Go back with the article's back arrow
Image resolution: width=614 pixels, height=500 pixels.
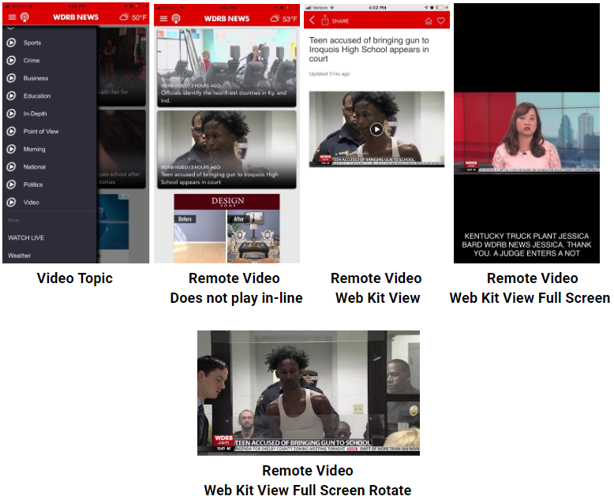click(312, 20)
